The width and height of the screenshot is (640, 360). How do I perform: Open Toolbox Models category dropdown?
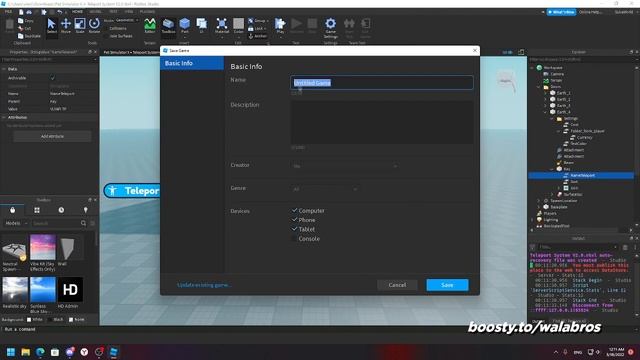pyautogui.click(x=16, y=223)
